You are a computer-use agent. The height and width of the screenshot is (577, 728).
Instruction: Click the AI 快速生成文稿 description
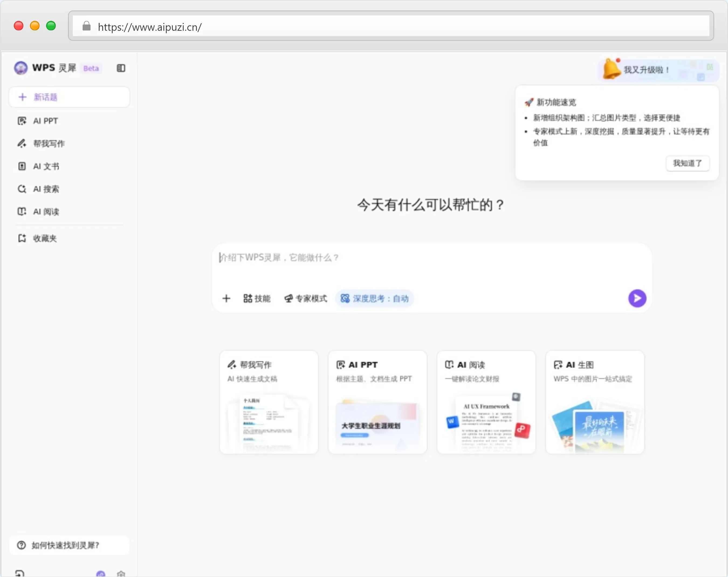(252, 379)
